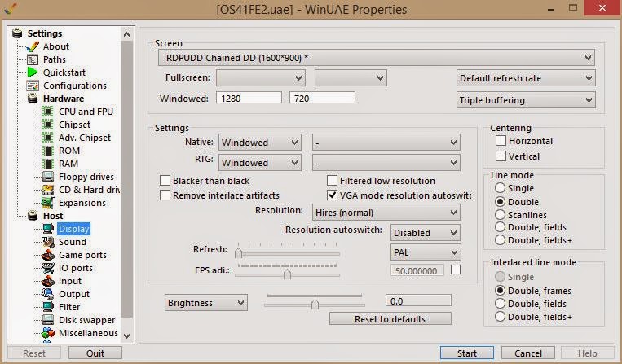Click the Miscellaneous icon

tap(48, 333)
